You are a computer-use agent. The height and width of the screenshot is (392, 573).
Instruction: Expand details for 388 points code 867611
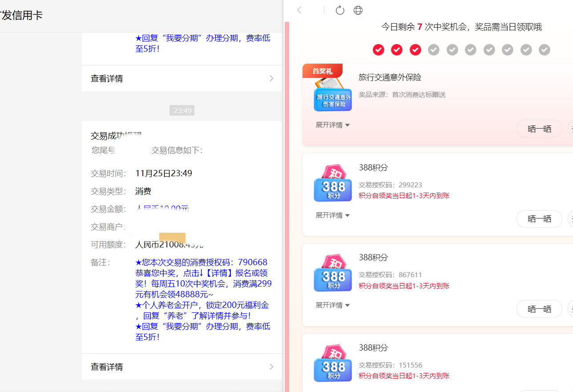tap(333, 305)
